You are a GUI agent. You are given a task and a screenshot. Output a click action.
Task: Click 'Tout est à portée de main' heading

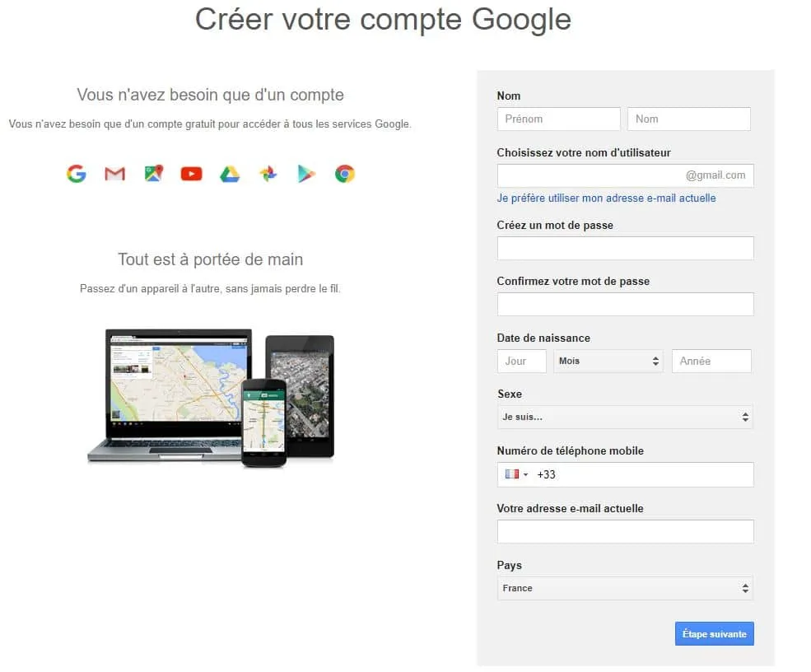[211, 259]
